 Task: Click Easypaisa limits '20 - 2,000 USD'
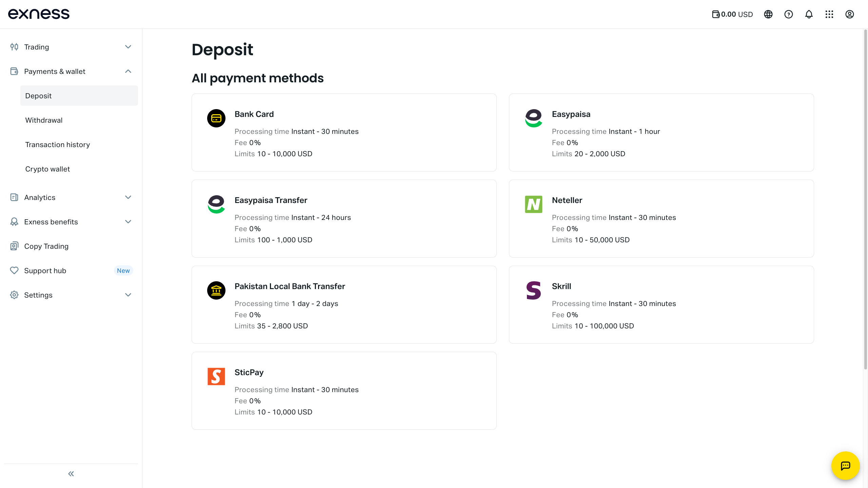[600, 154]
